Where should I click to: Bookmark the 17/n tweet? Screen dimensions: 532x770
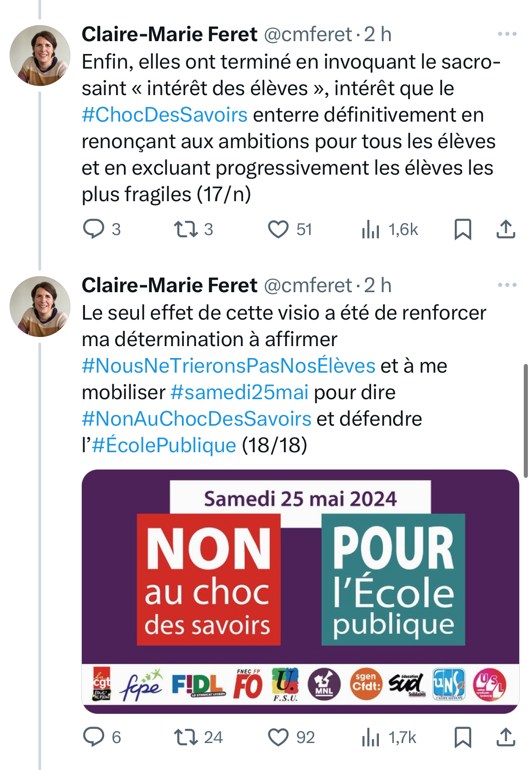coord(463,229)
